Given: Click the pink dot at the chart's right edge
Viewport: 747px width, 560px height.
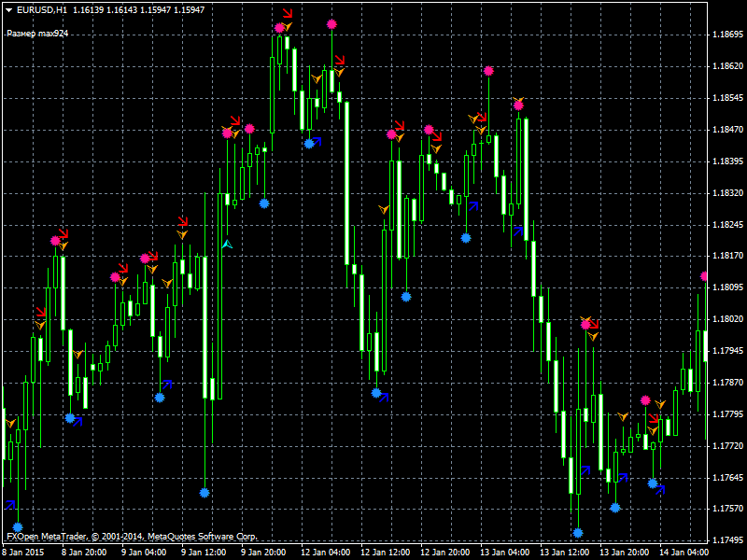Looking at the screenshot, I should pyautogui.click(x=705, y=275).
